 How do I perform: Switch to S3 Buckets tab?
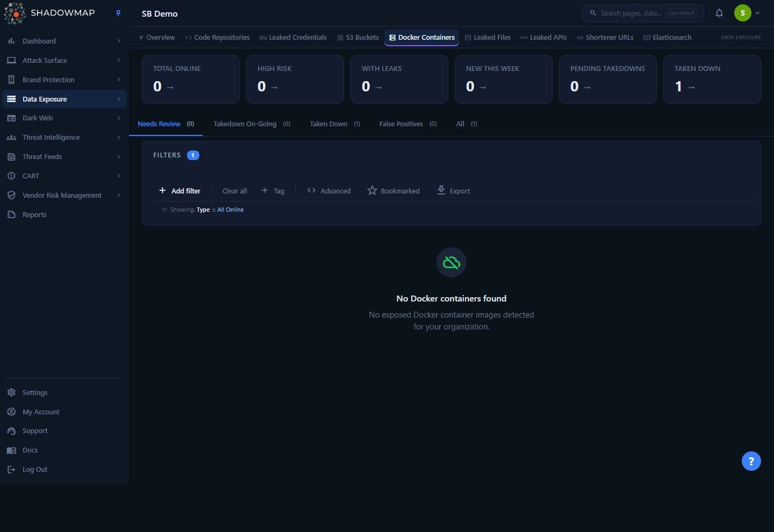point(358,38)
